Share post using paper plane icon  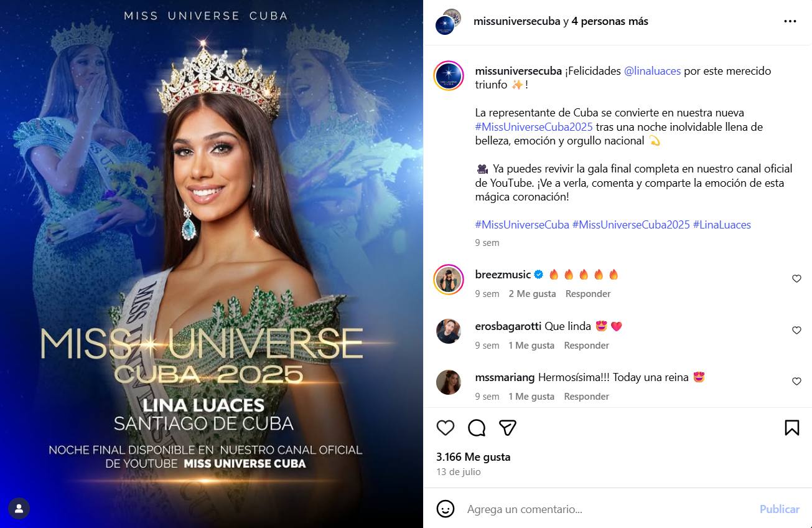click(508, 428)
